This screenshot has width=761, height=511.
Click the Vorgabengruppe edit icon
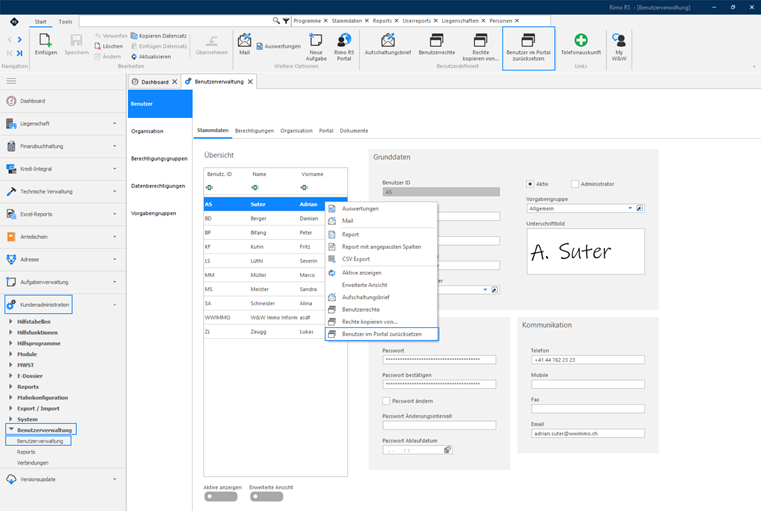(x=640, y=208)
